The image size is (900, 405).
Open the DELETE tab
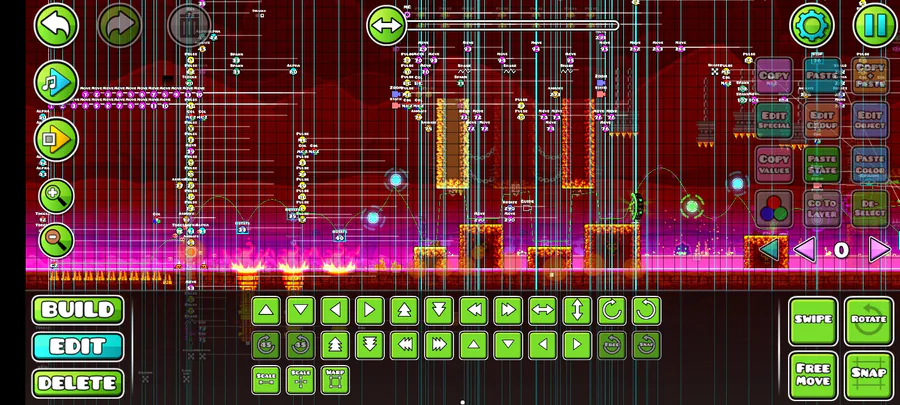point(77,383)
